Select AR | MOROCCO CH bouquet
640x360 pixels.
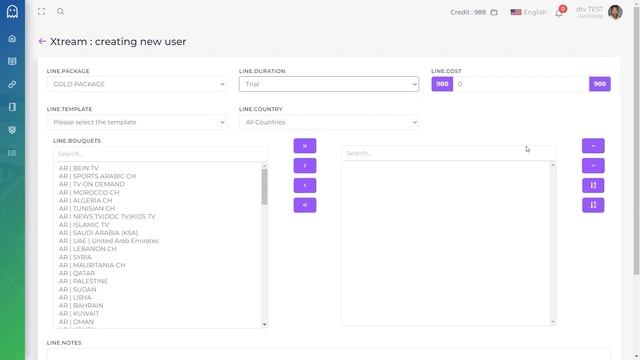click(x=89, y=192)
